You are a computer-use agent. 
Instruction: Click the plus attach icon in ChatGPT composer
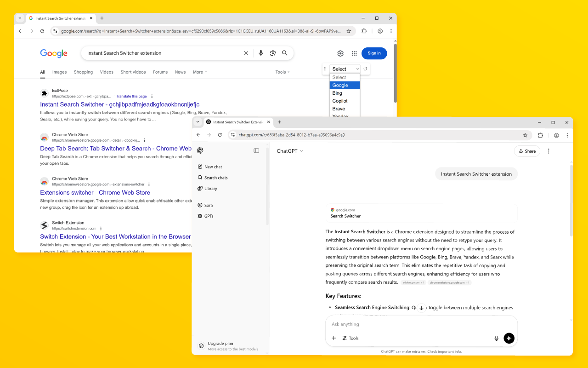tap(334, 338)
